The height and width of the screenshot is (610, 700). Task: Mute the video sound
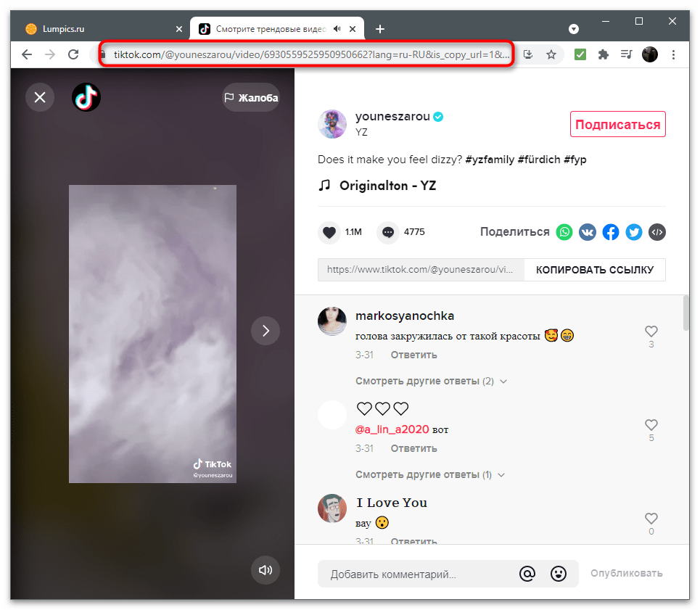[265, 570]
